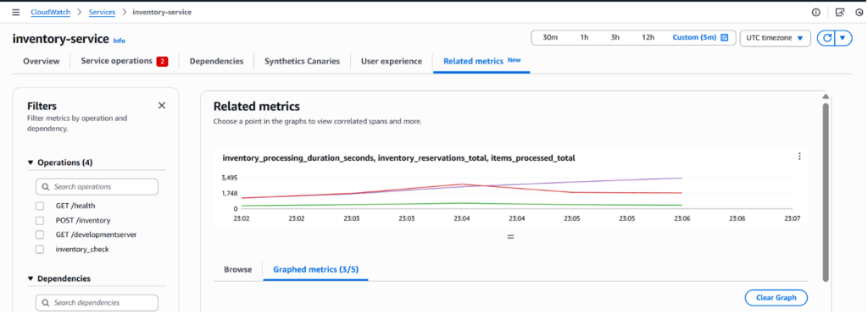Set time range to 3h
The image size is (868, 314).
pyautogui.click(x=615, y=37)
